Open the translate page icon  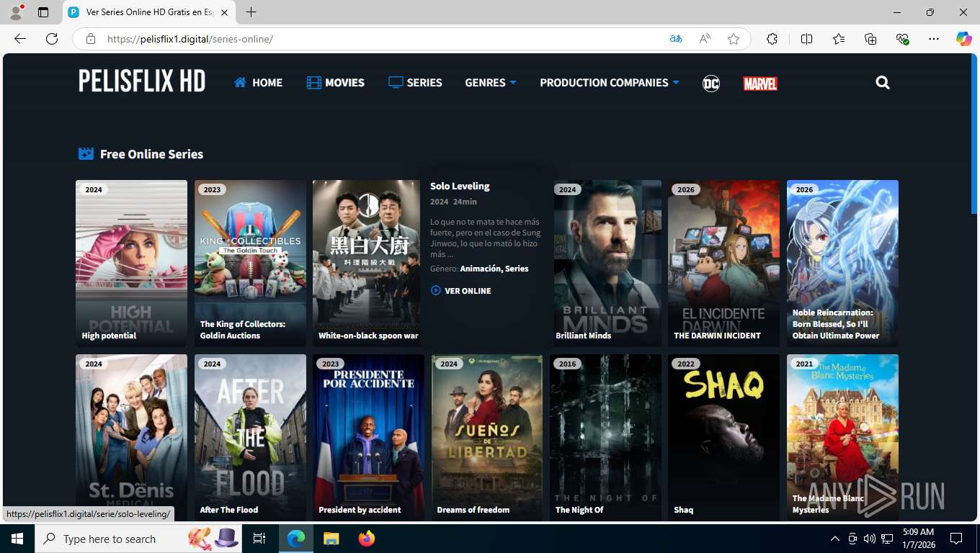pos(675,39)
